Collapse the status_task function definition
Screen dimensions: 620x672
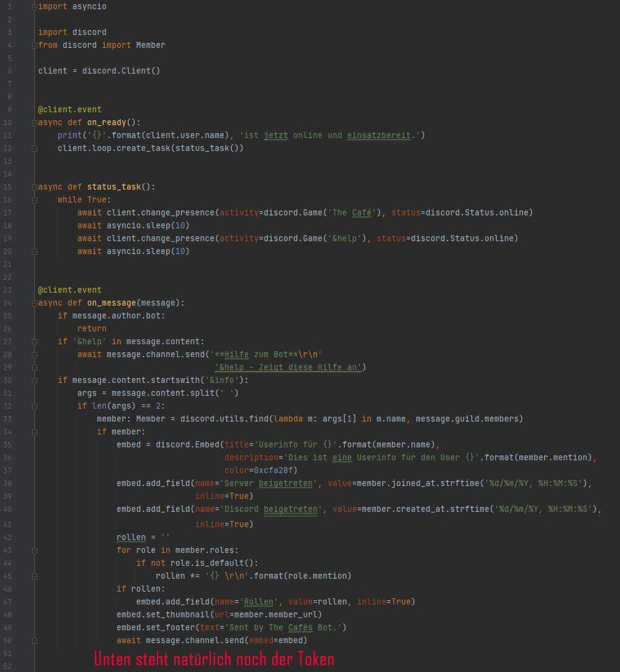pyautogui.click(x=34, y=187)
